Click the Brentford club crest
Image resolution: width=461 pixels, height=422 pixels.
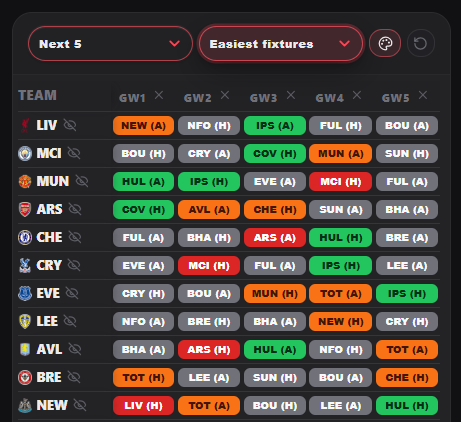coord(25,377)
